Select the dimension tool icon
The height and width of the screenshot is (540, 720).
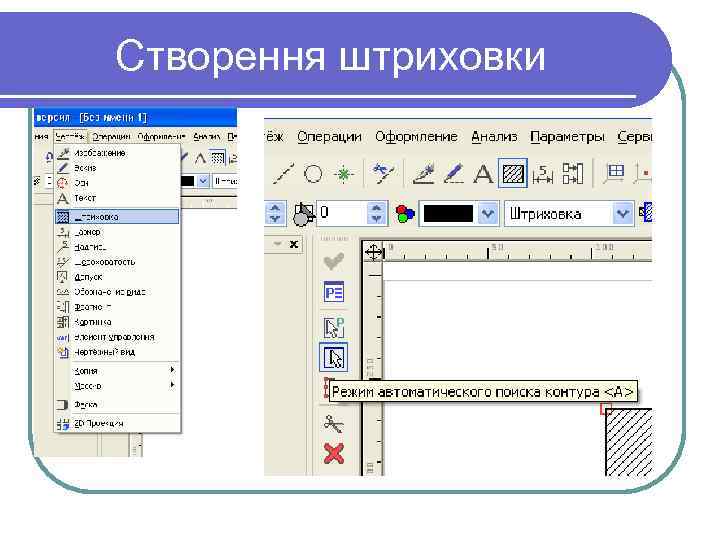(543, 174)
